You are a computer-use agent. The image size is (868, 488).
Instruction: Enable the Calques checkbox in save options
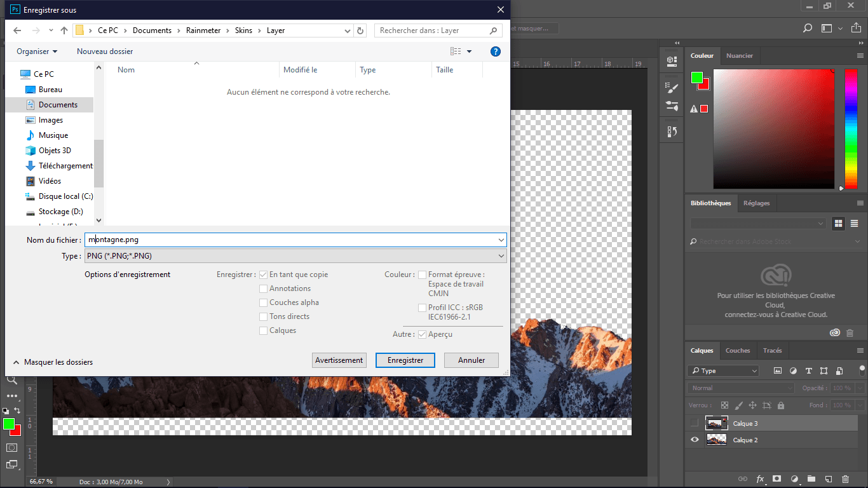point(264,330)
